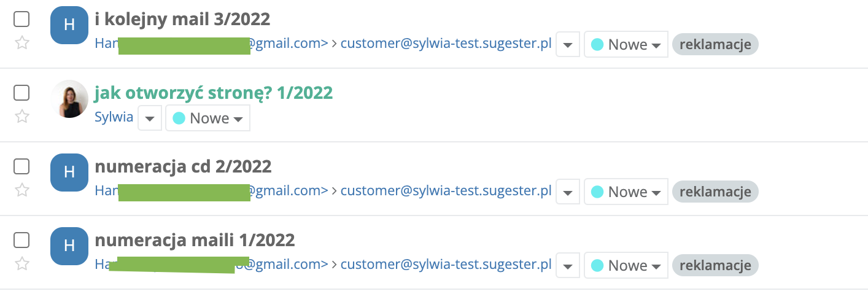Open the arrow dropdown after the address in 'numeracja cd 2/2022'
Screen dimensions: 868x291
(x=568, y=192)
